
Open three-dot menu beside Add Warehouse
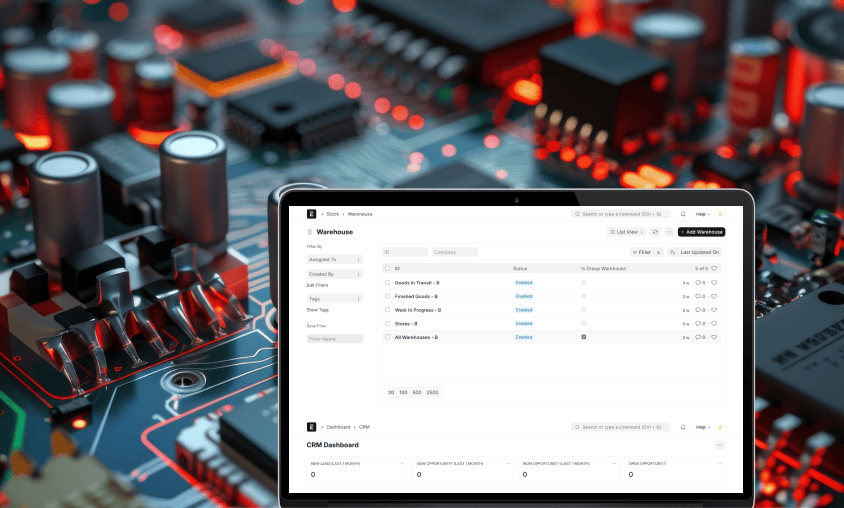pyautogui.click(x=669, y=232)
